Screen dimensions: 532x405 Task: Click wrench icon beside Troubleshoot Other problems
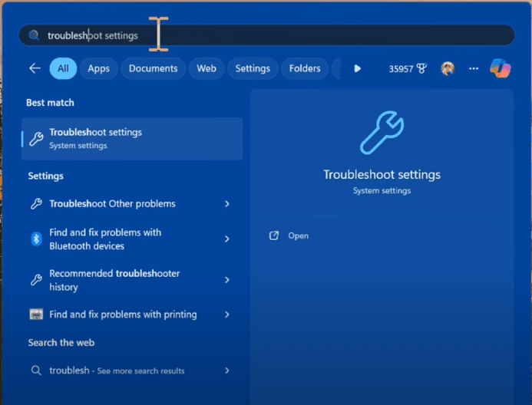36,204
